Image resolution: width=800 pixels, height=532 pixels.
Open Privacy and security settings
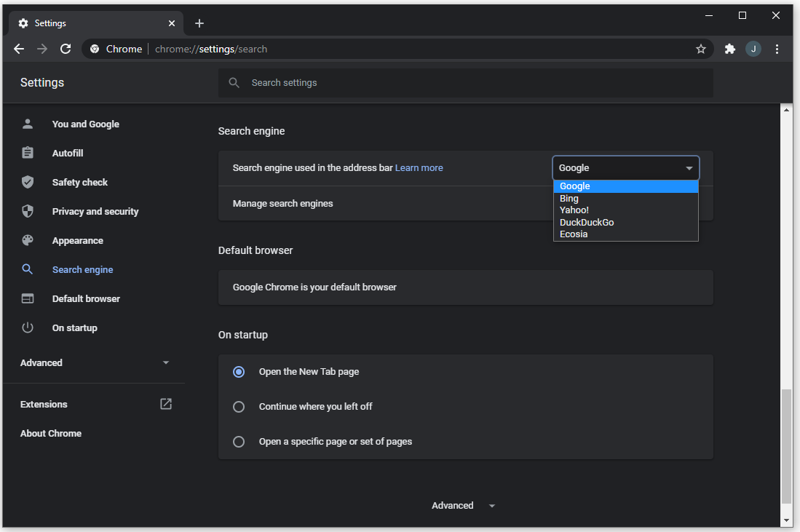[x=95, y=212]
